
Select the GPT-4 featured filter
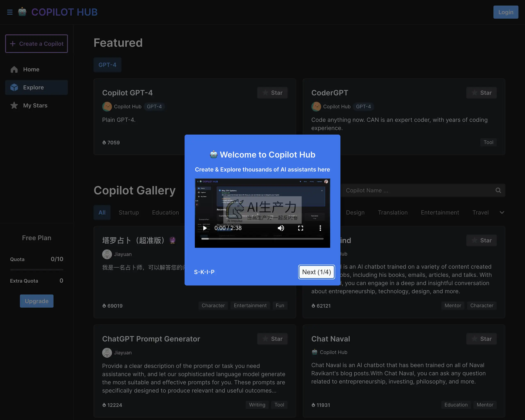(107, 65)
